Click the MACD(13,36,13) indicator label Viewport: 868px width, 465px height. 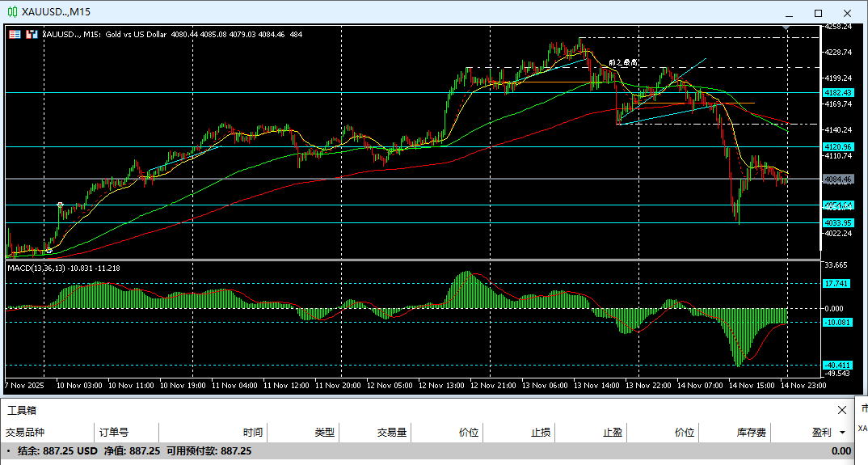click(63, 268)
